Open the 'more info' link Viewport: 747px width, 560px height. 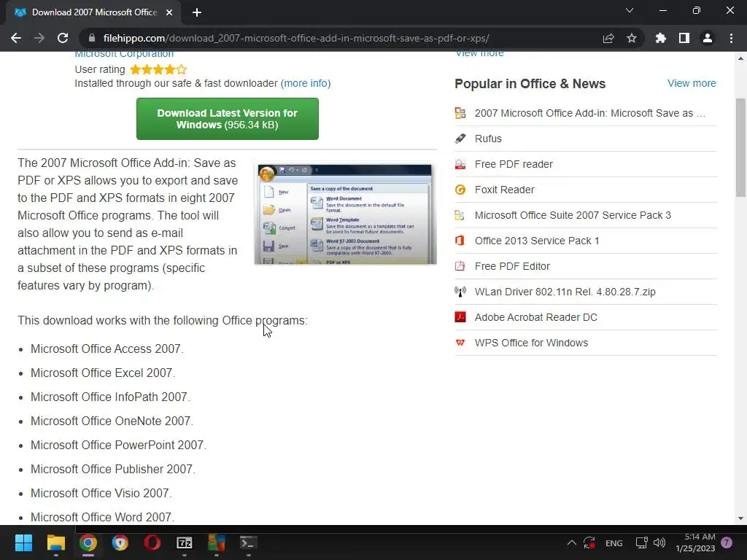click(306, 83)
